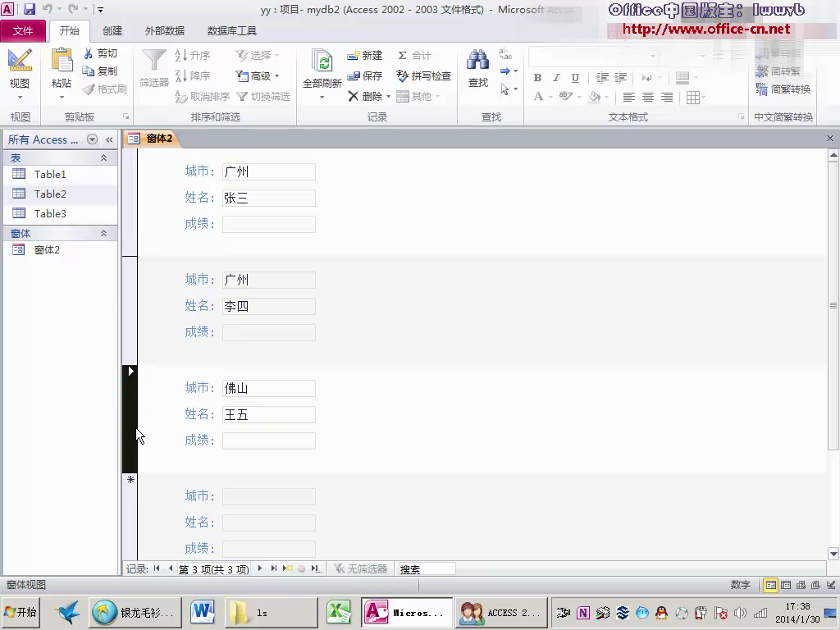The width and height of the screenshot is (840, 630).
Task: Click Copy (复制) in the clipboard group
Action: point(100,71)
